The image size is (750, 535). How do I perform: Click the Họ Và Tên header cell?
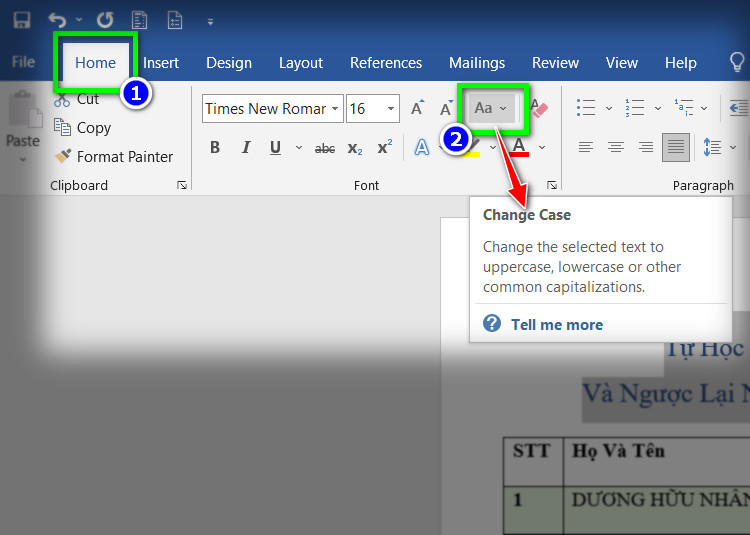[x=656, y=461]
